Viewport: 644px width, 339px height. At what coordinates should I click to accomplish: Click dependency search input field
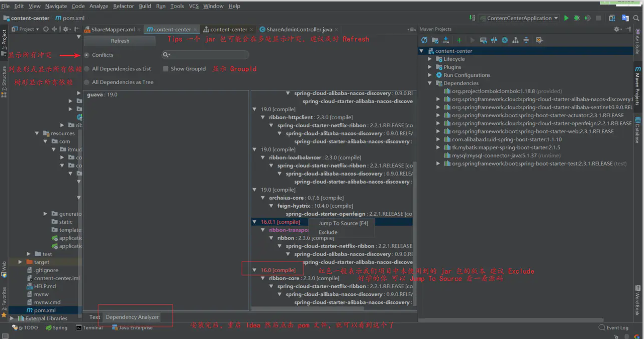tap(205, 54)
